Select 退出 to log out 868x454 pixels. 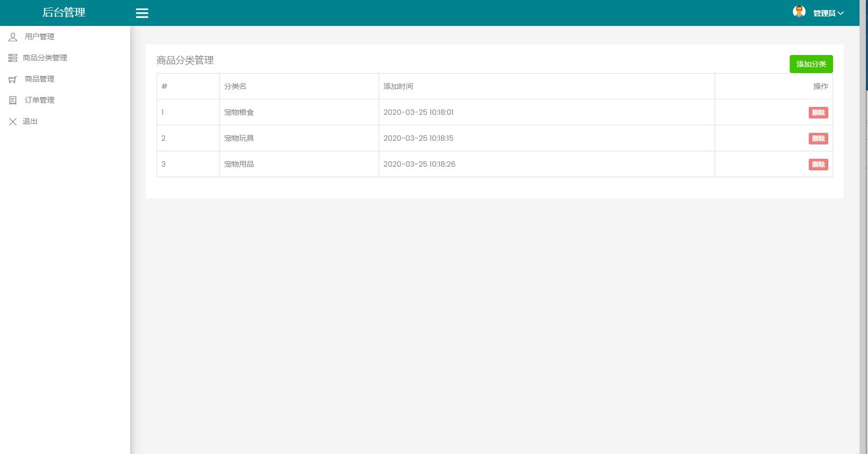30,122
